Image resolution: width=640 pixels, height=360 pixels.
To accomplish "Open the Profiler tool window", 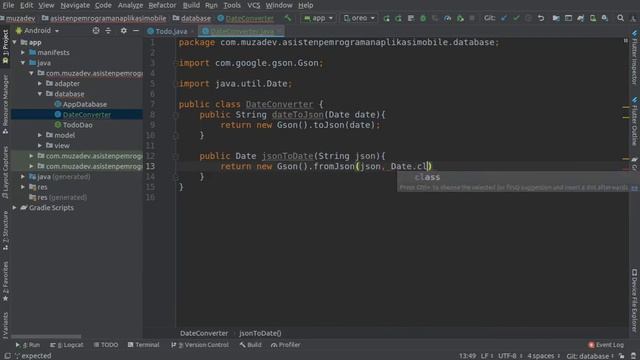I will click(285, 345).
